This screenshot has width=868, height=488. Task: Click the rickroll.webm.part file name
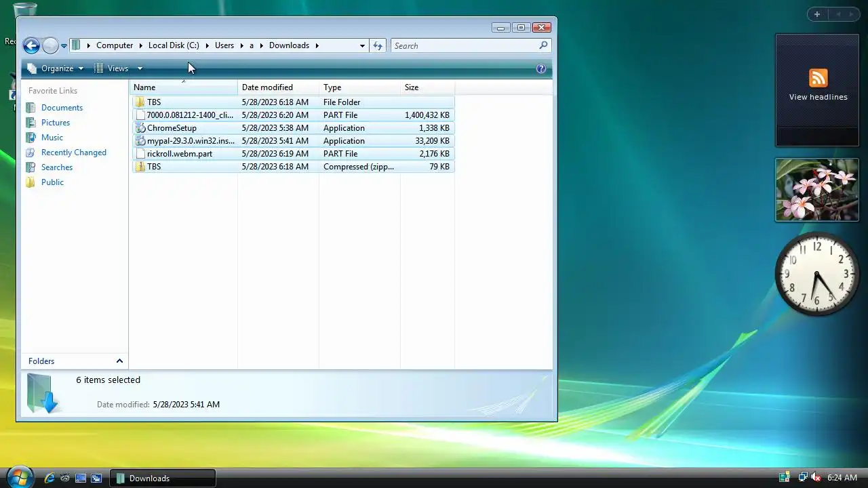point(180,154)
